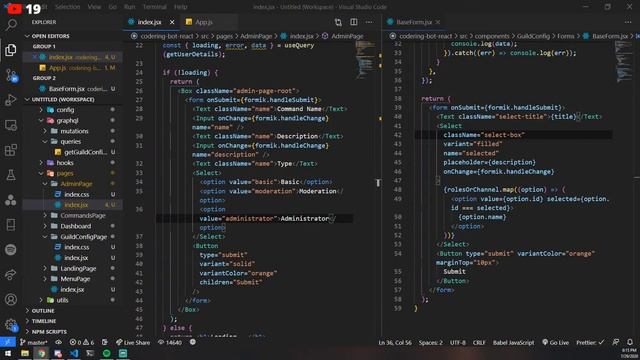The height and width of the screenshot is (360, 640).
Task: Open the Explorer view icon
Action: click(x=11, y=50)
